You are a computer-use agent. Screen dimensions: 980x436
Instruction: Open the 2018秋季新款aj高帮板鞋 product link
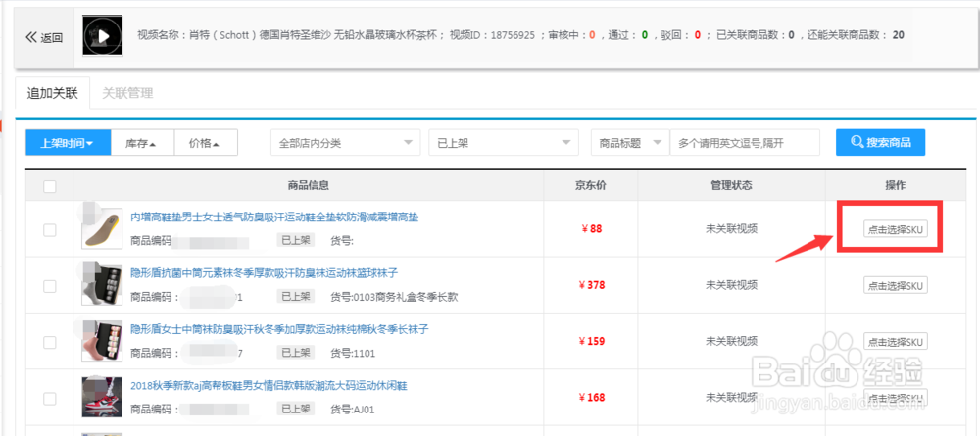[269, 385]
